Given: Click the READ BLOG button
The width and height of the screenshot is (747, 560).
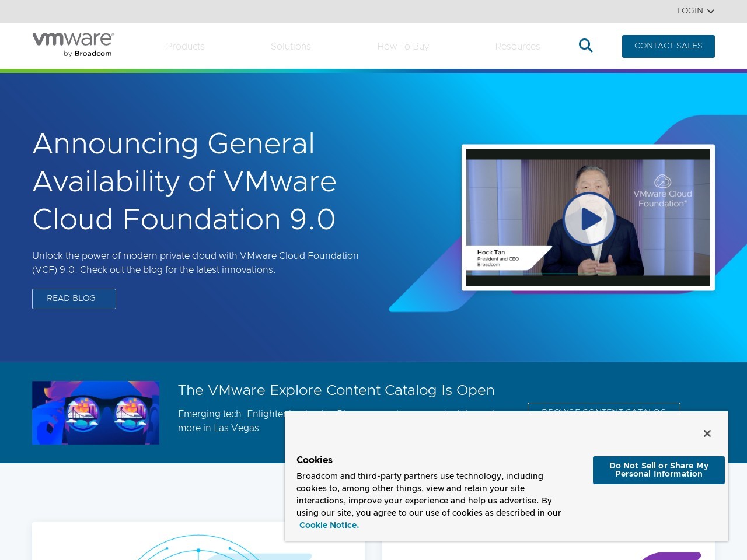Looking at the screenshot, I should (x=74, y=299).
